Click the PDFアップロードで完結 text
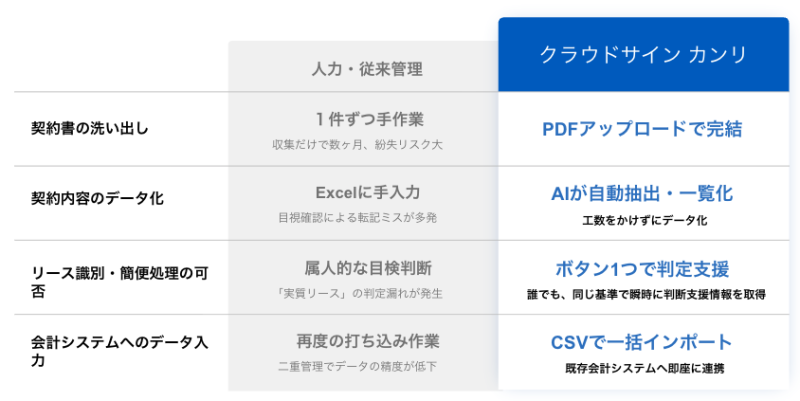This screenshot has width=800, height=401. (x=642, y=129)
